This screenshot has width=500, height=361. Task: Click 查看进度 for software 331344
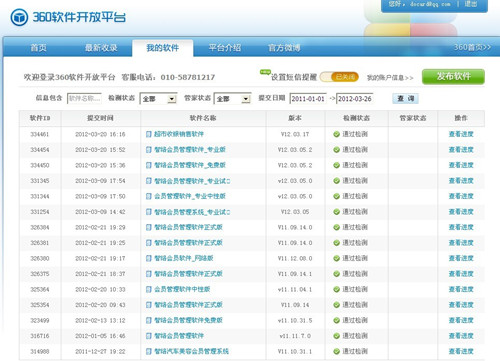click(x=461, y=196)
